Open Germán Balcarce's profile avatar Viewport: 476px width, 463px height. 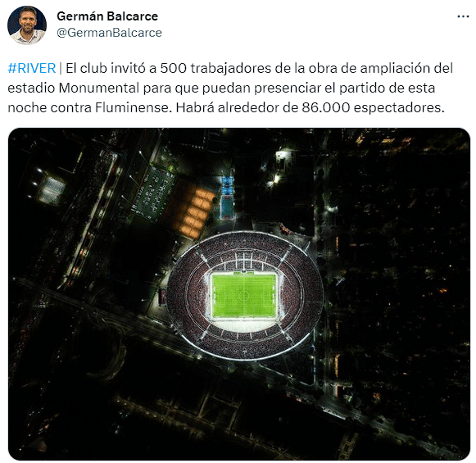(27, 25)
